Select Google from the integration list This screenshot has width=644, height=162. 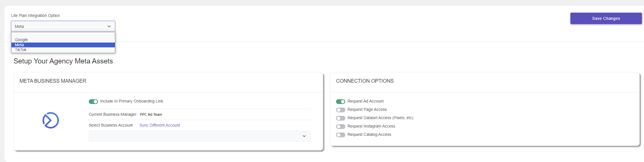63,39
